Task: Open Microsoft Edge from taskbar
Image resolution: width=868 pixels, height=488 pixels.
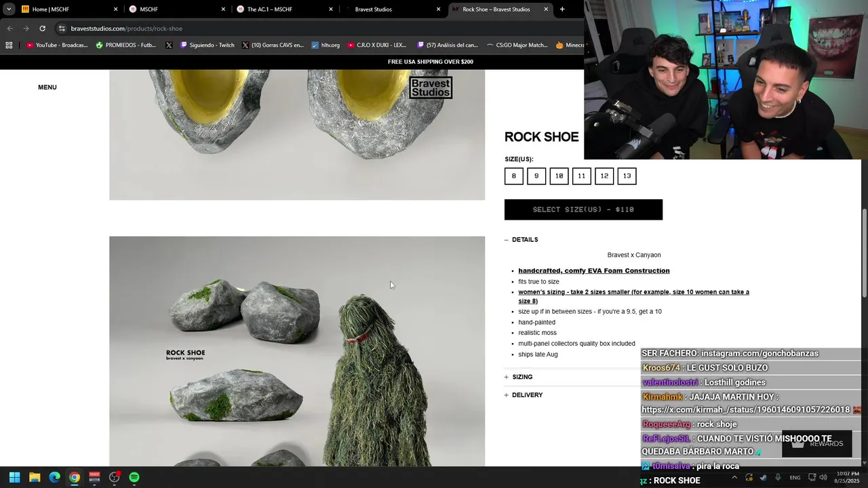Action: tap(54, 477)
